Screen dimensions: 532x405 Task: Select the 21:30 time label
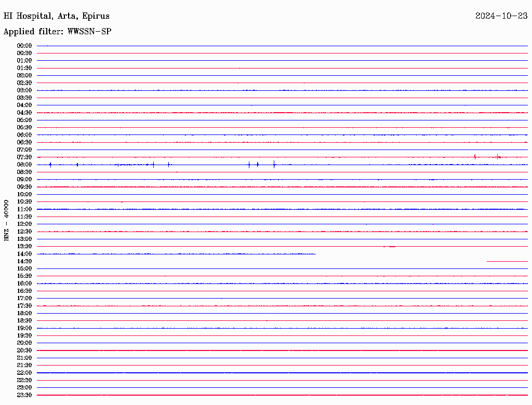click(24, 366)
